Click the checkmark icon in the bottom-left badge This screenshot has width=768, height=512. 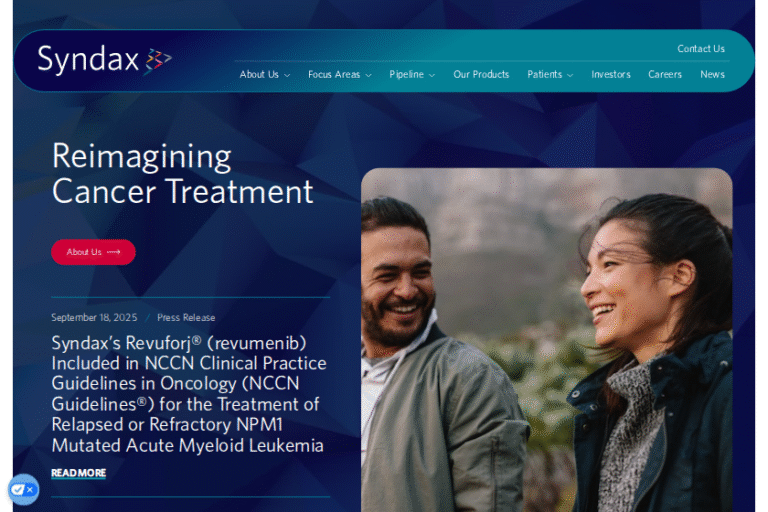click(18, 489)
